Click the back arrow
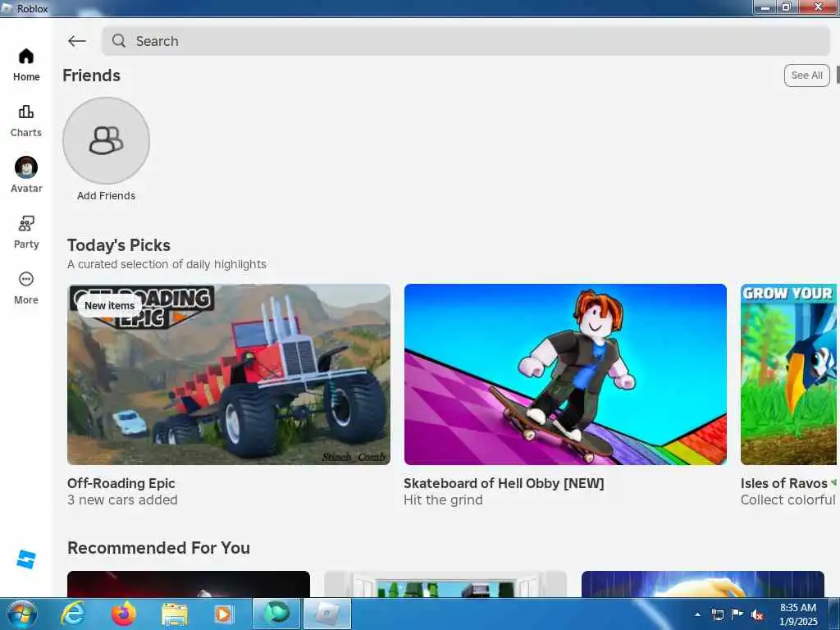The height and width of the screenshot is (630, 840). coord(76,41)
